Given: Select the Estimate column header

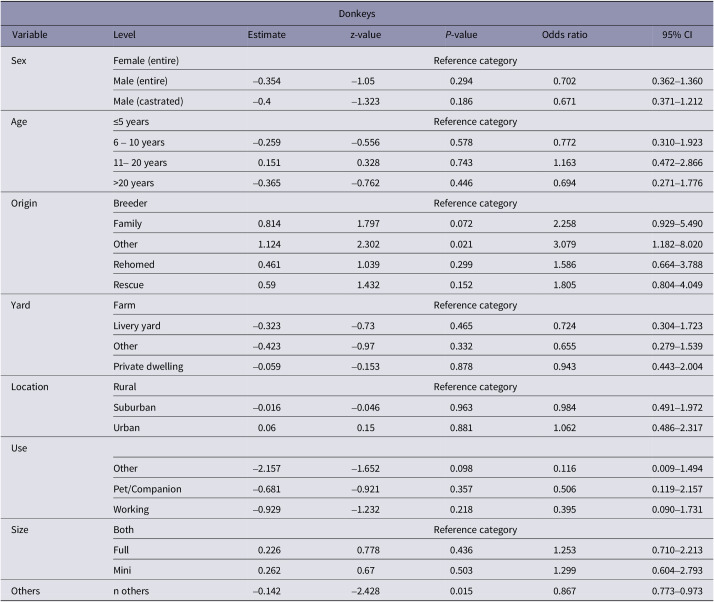Looking at the screenshot, I should 266,35.
